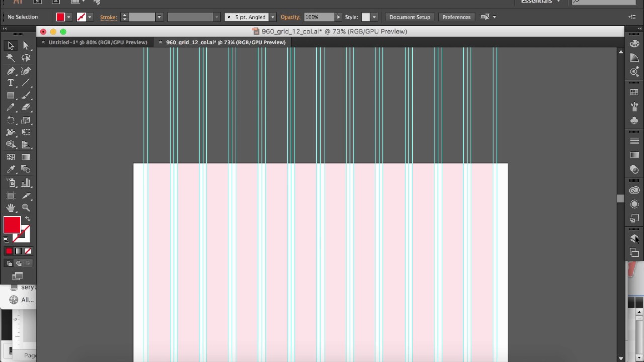The image size is (644, 362).
Task: Select the Artboard tool
Action: [x=11, y=196]
